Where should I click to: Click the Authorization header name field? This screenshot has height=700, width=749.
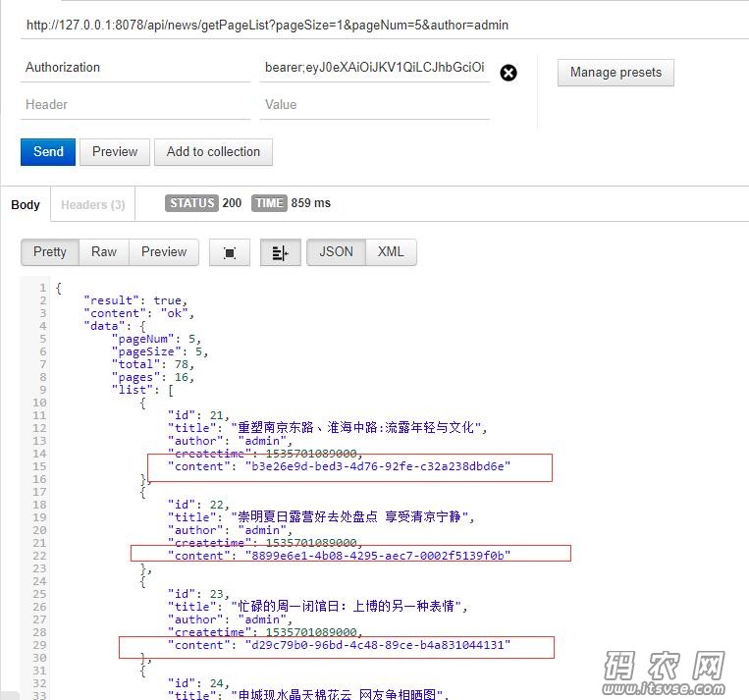(135, 68)
